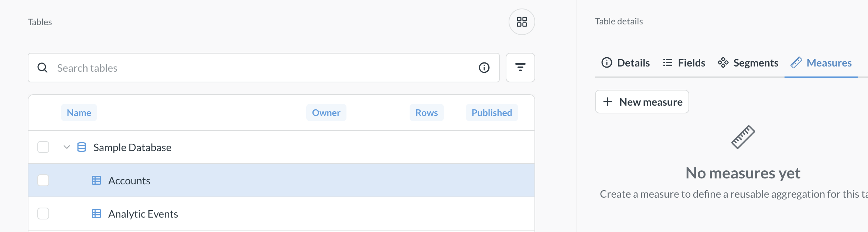Create a New measure

pyautogui.click(x=642, y=102)
